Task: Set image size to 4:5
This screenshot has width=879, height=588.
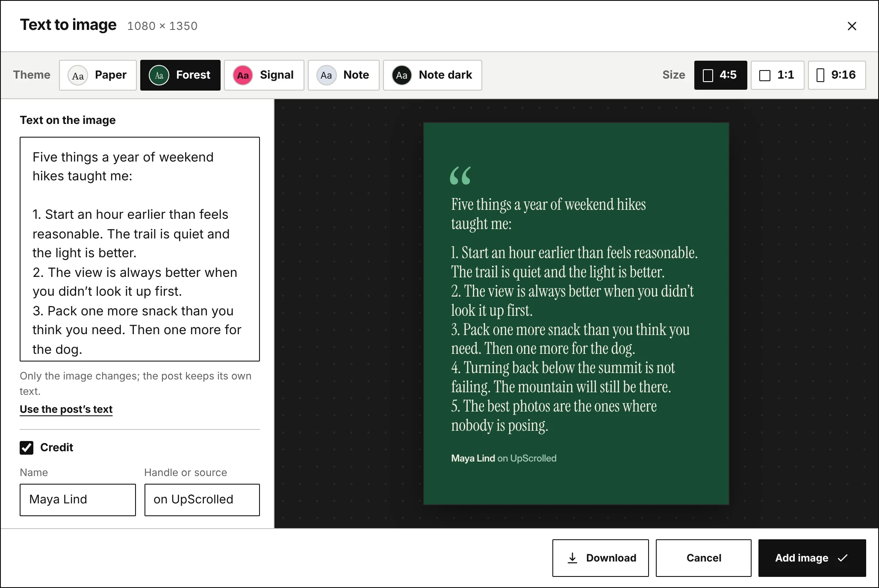Action: 720,75
